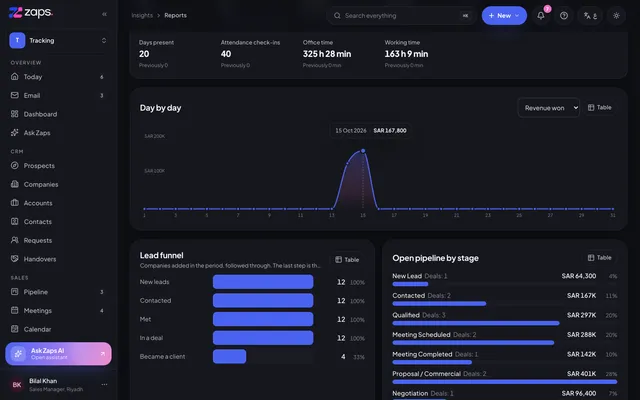Click the Zaps logo
Image resolution: width=640 pixels, height=400 pixels.
point(31,13)
